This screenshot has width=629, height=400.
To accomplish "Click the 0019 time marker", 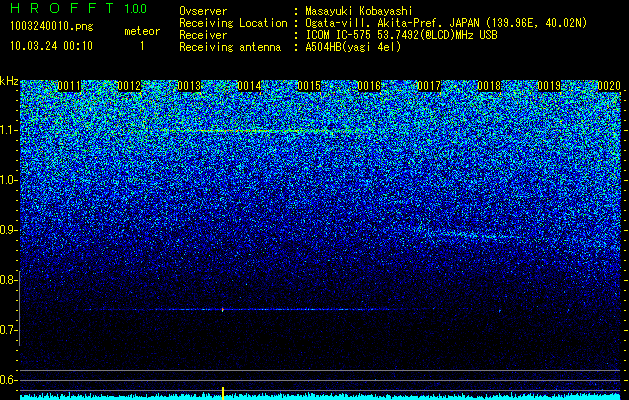I will (549, 86).
